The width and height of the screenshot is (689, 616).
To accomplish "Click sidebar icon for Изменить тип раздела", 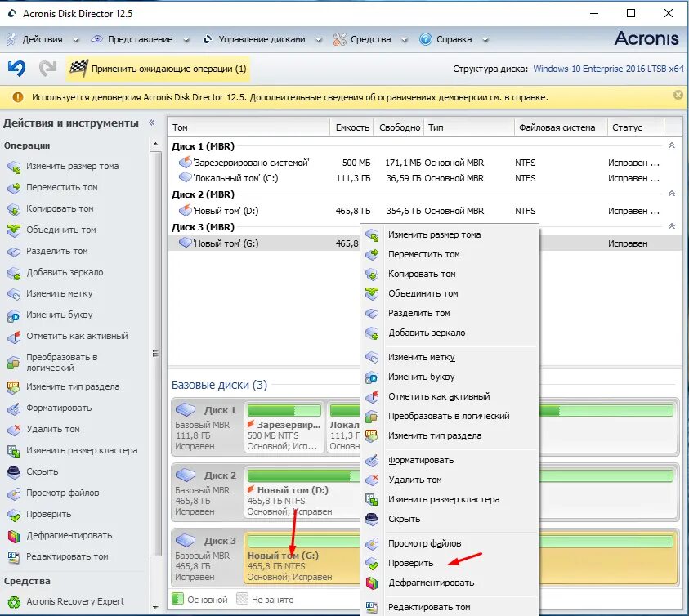I will [14, 387].
